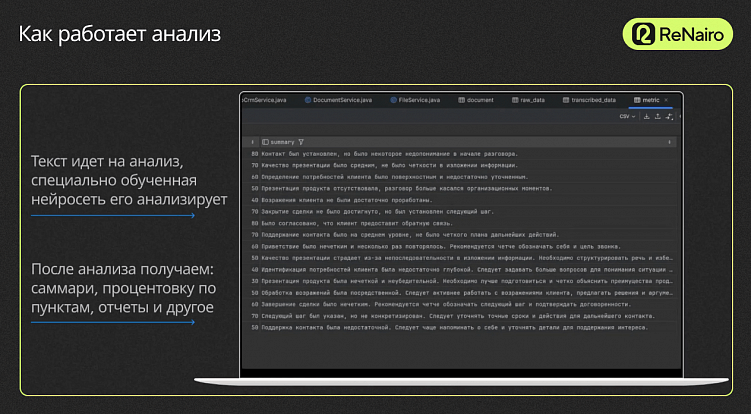
Task: Click the compare data icon beside upload
Action: 670,116
